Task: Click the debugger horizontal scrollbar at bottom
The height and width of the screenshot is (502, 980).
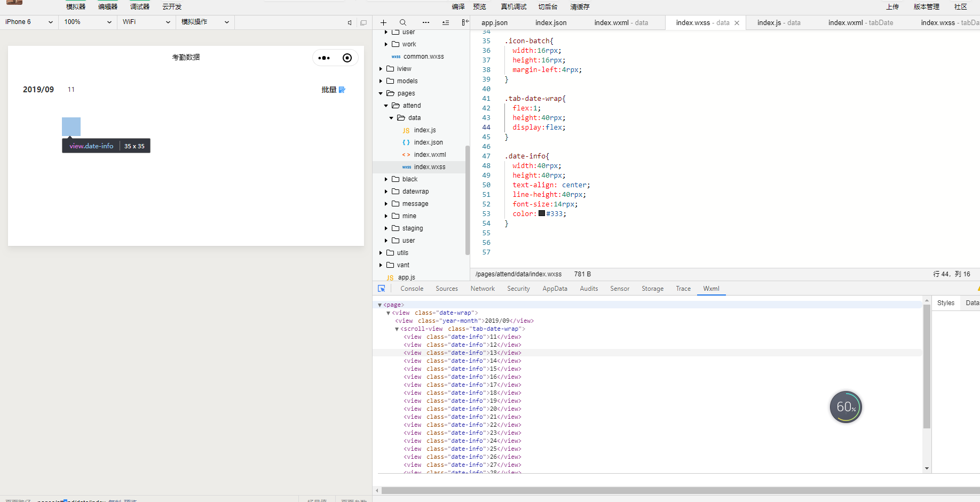Action: click(x=681, y=490)
